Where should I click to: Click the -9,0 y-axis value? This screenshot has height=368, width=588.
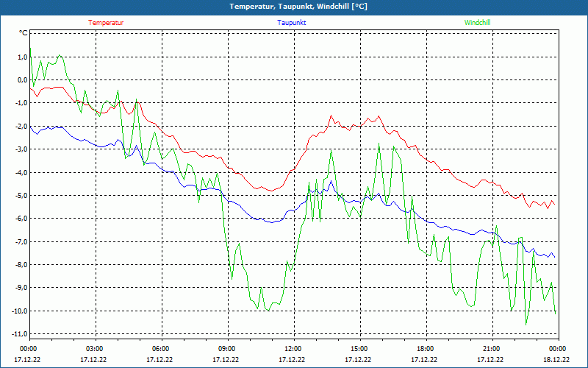tap(21, 287)
